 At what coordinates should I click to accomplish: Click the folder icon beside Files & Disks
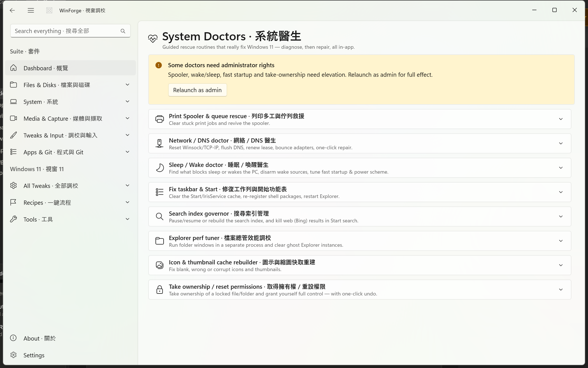[13, 85]
